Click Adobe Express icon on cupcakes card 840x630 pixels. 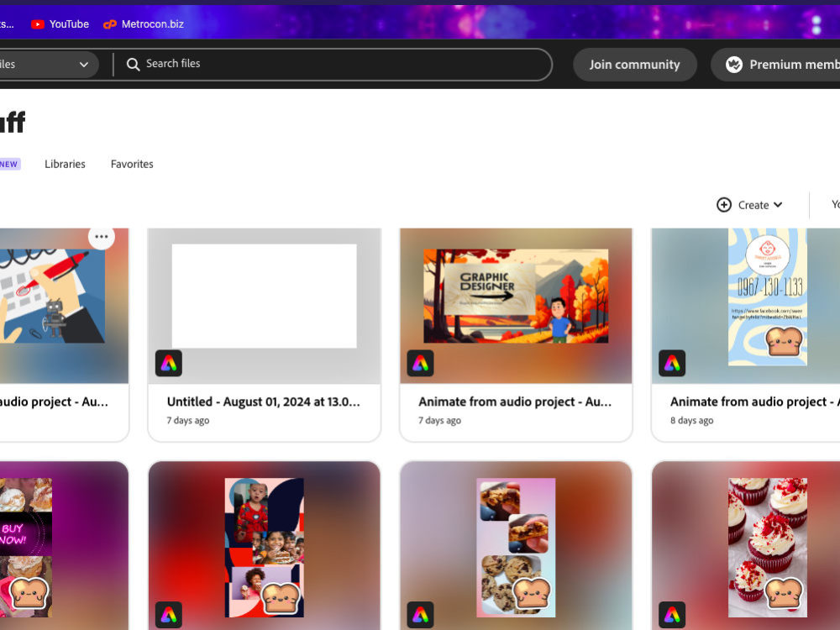point(672,615)
